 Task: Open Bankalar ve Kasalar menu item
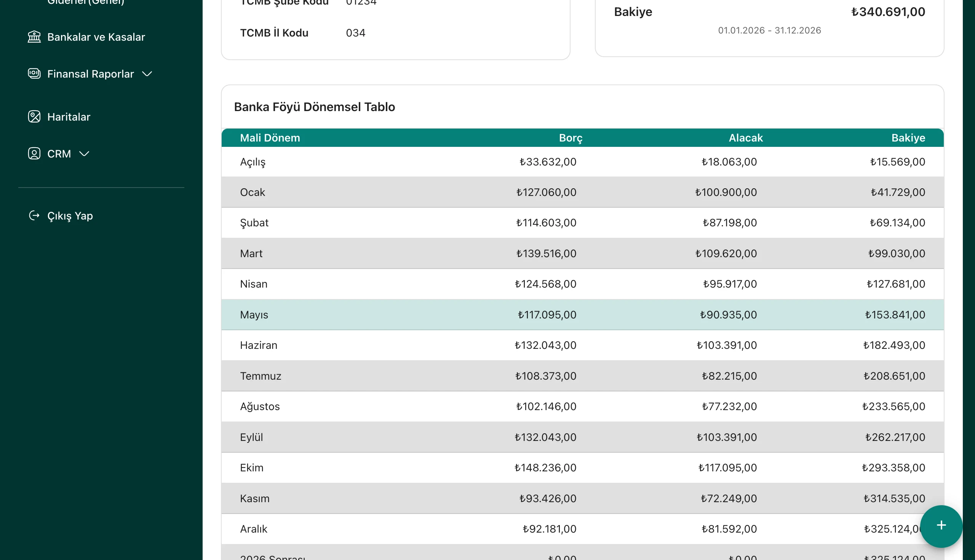tap(96, 37)
